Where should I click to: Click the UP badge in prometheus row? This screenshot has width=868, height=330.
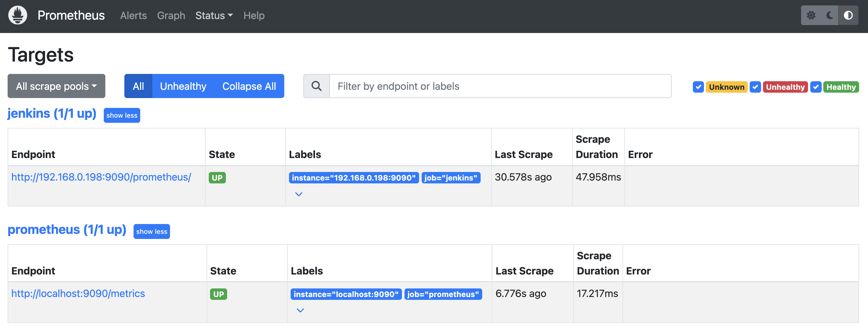[x=218, y=294]
